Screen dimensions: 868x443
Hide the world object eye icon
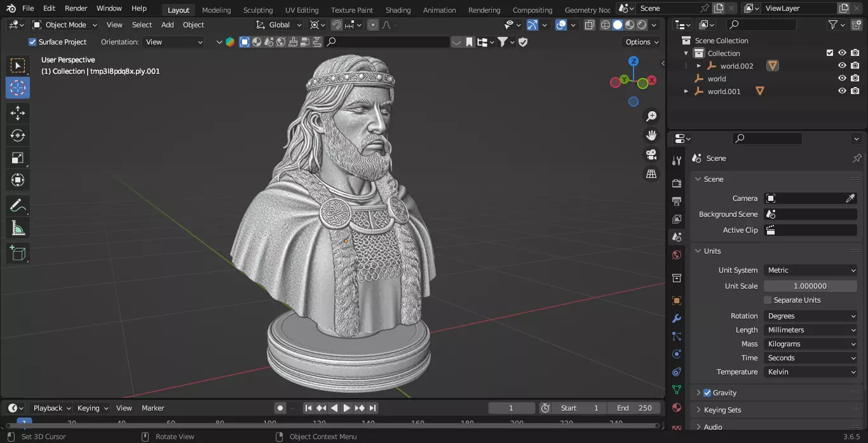(x=842, y=79)
